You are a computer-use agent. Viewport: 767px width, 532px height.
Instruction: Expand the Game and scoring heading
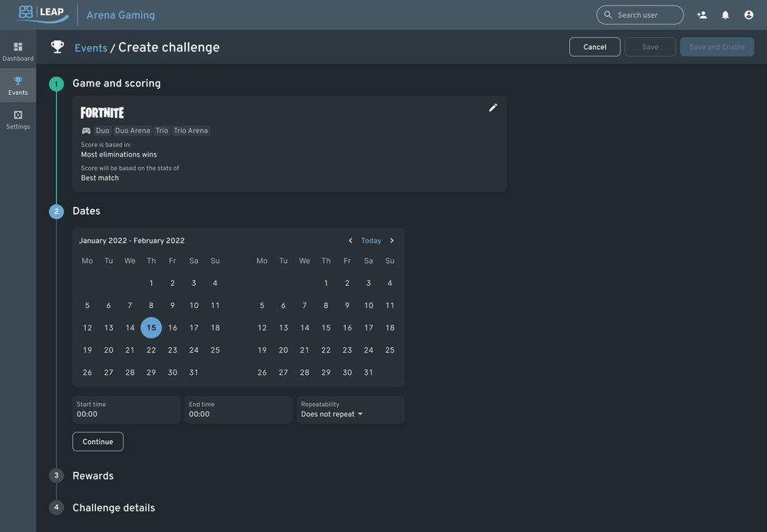pyautogui.click(x=117, y=83)
